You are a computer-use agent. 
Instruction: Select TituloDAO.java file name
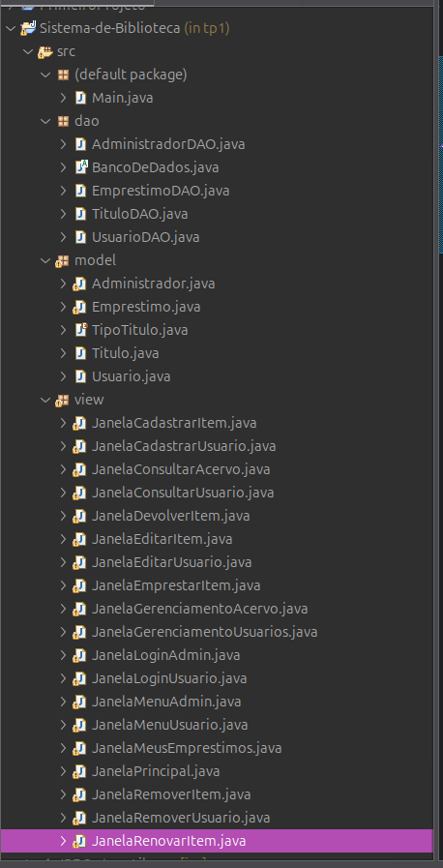[x=140, y=214]
